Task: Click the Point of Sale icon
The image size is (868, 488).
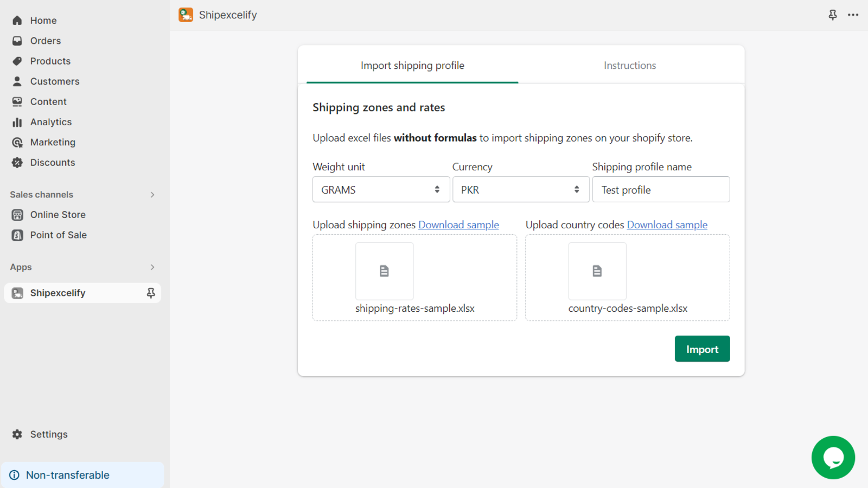Action: pos(17,235)
